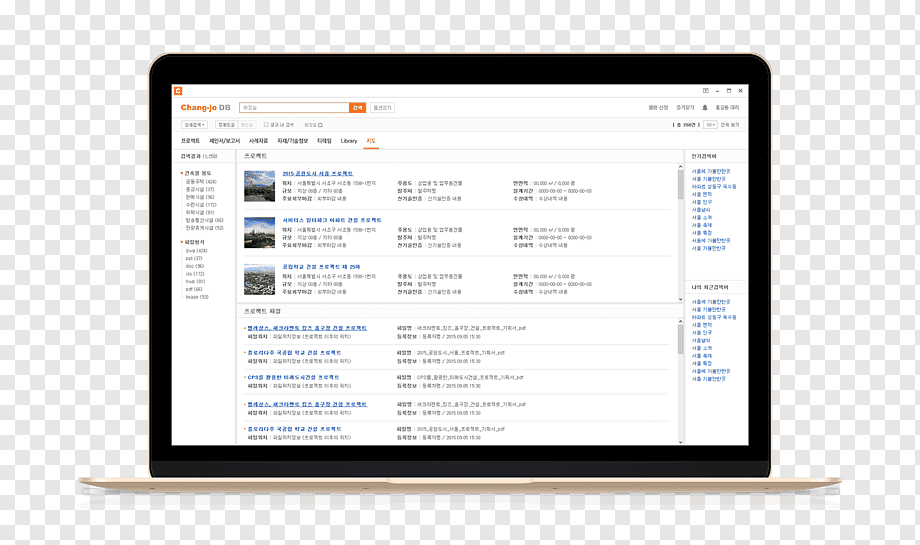
Task: Open the options view button next to search
Action: tap(383, 108)
